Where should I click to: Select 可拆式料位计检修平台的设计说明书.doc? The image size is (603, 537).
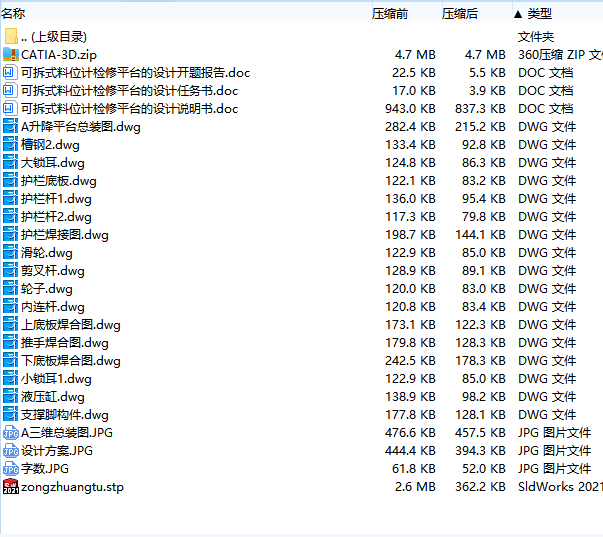click(x=130, y=109)
